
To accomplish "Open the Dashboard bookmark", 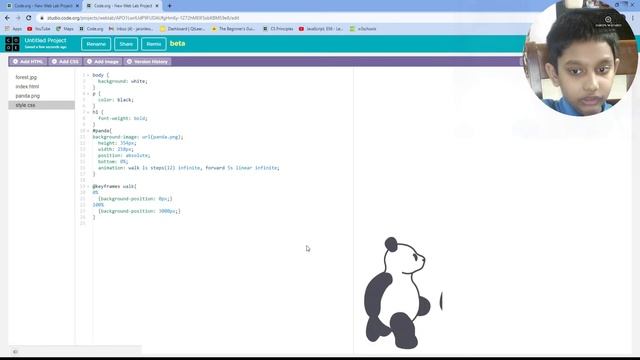I will pos(182,29).
